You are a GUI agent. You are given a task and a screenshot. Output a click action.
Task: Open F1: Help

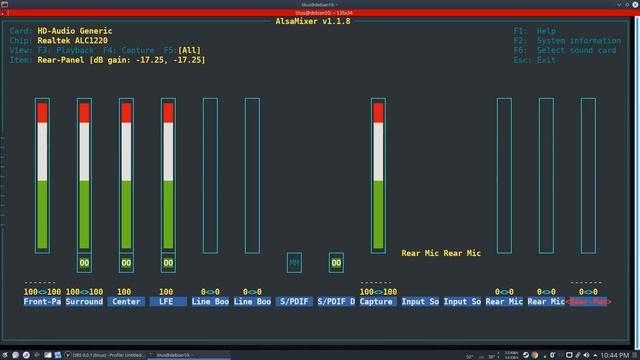(x=535, y=31)
